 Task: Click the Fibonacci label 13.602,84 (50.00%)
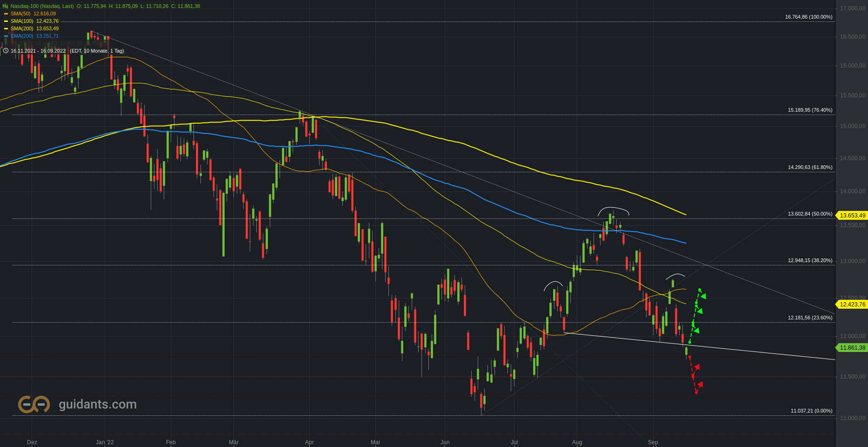coord(810,214)
